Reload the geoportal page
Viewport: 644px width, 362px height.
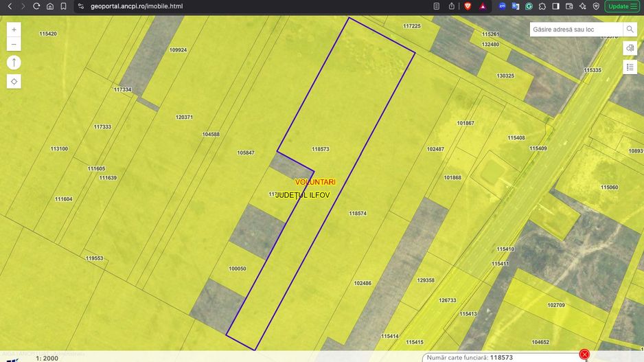[x=36, y=6]
